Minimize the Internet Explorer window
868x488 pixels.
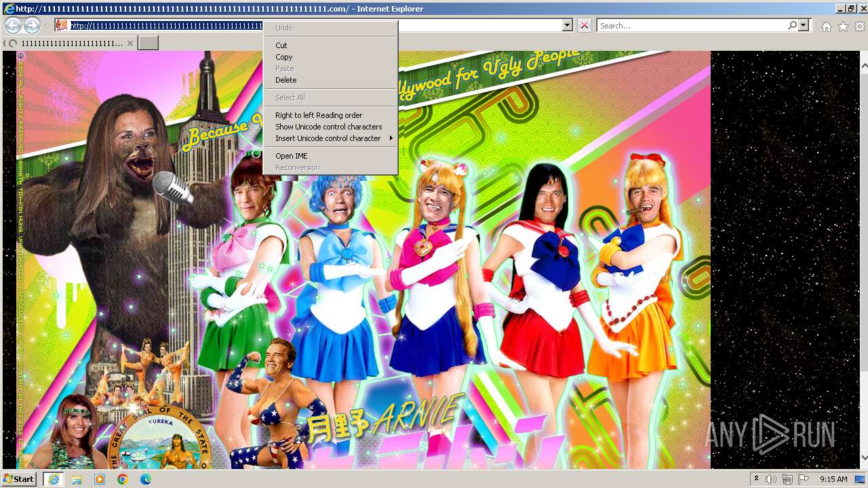pyautogui.click(x=840, y=8)
